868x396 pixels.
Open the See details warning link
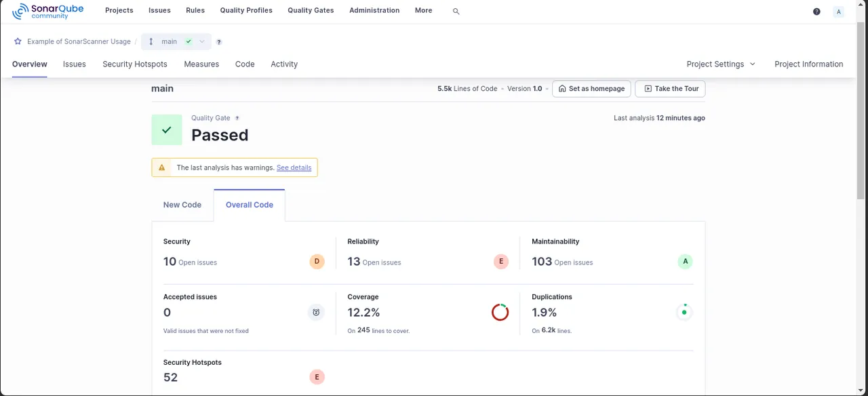(x=294, y=167)
